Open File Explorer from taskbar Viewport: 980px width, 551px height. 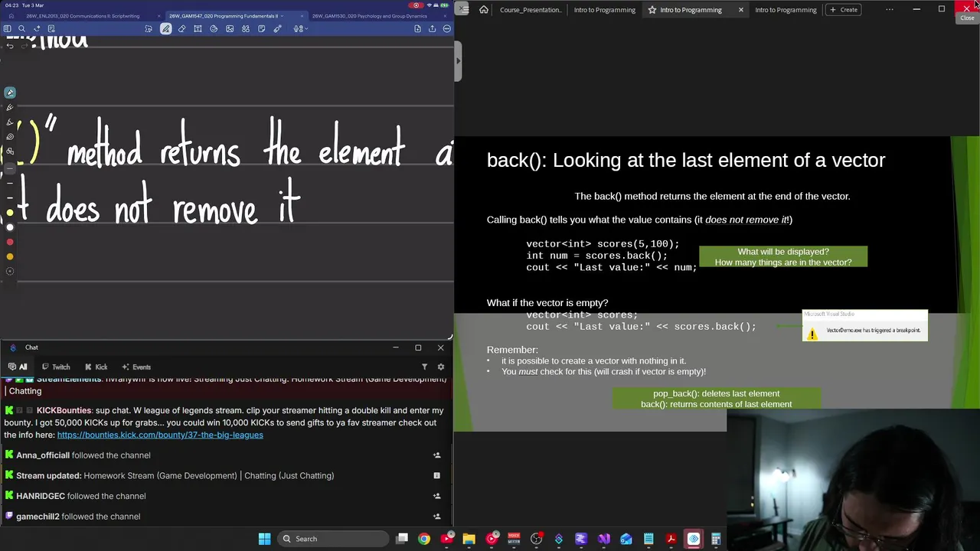[469, 539]
